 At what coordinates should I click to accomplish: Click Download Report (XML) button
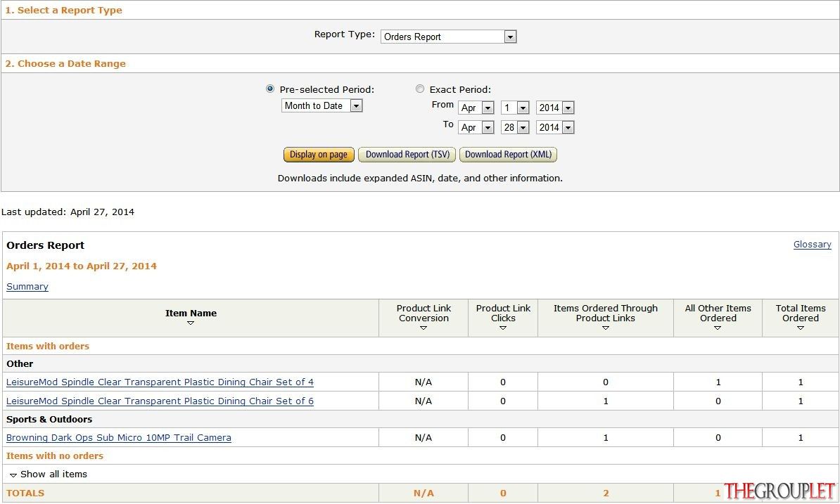pos(508,155)
